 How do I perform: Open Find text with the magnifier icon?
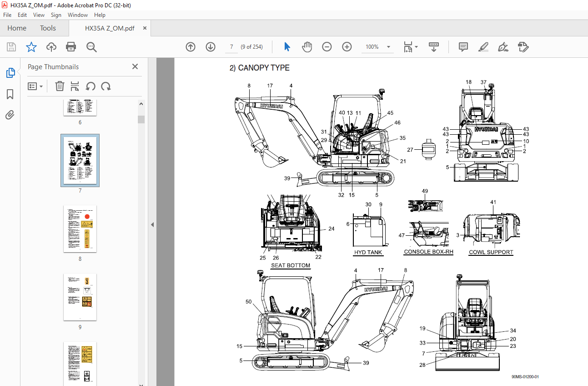pyautogui.click(x=91, y=47)
